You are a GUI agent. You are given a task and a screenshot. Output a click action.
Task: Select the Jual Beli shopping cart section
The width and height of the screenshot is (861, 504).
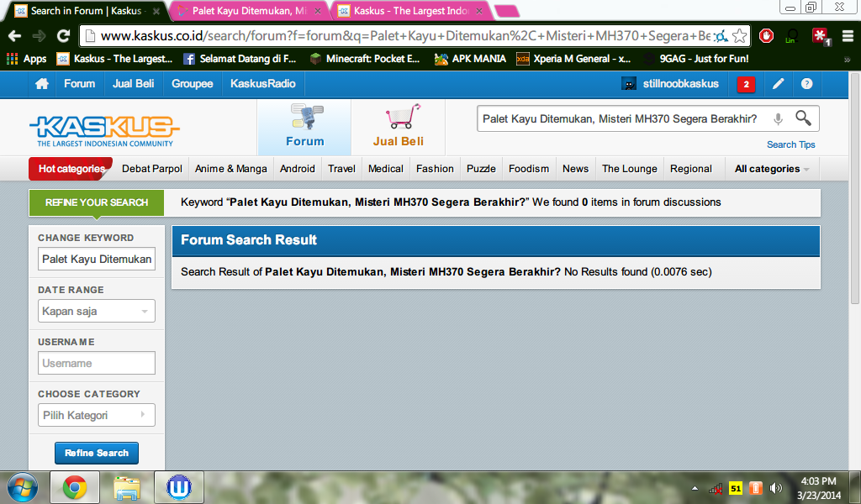click(398, 127)
